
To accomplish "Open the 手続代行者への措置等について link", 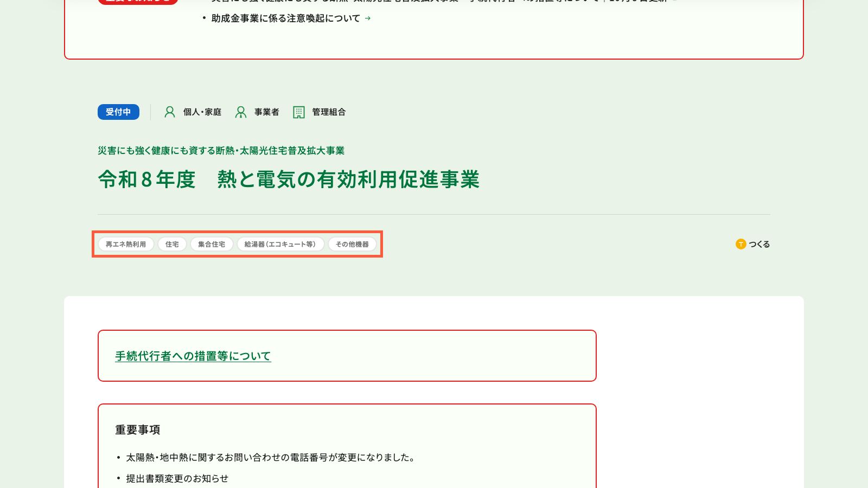I will (x=193, y=356).
